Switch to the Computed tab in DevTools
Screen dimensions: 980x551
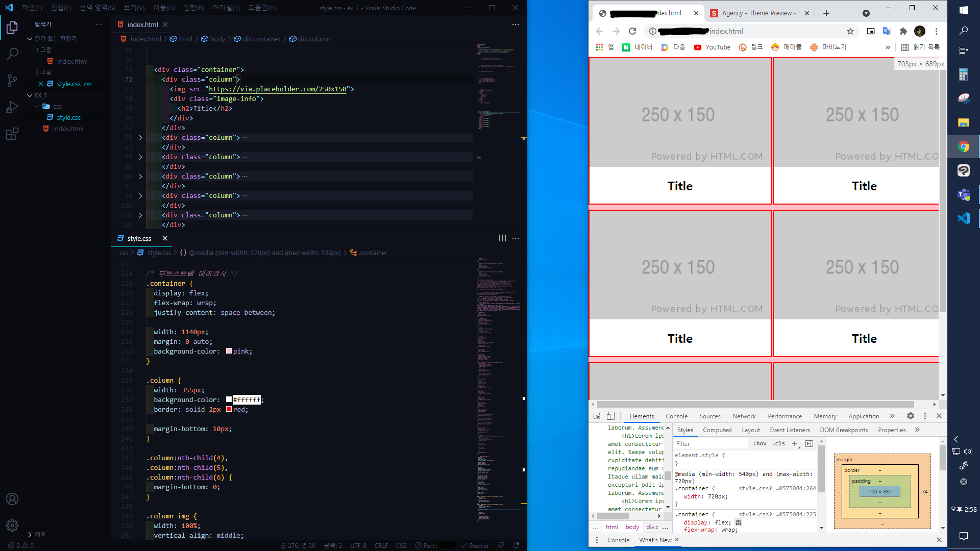click(x=717, y=430)
